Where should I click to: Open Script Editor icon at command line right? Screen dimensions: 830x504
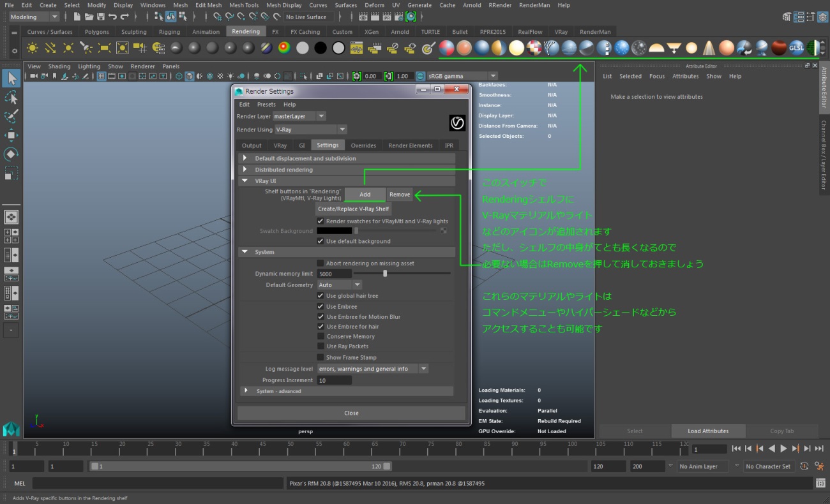(x=820, y=484)
